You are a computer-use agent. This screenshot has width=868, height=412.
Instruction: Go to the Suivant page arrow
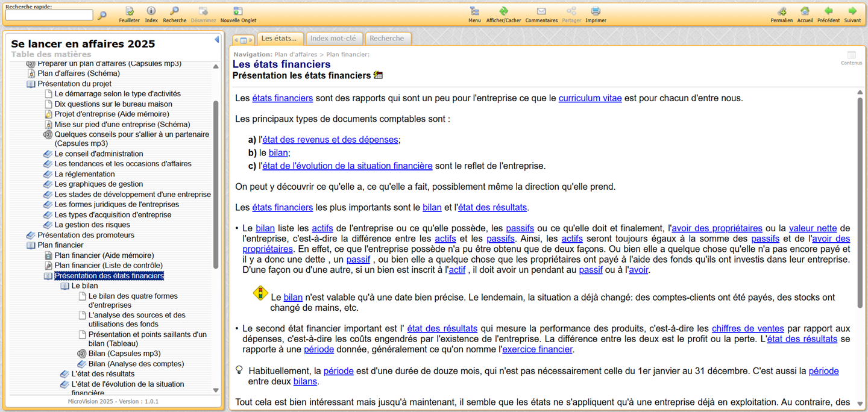coord(852,11)
